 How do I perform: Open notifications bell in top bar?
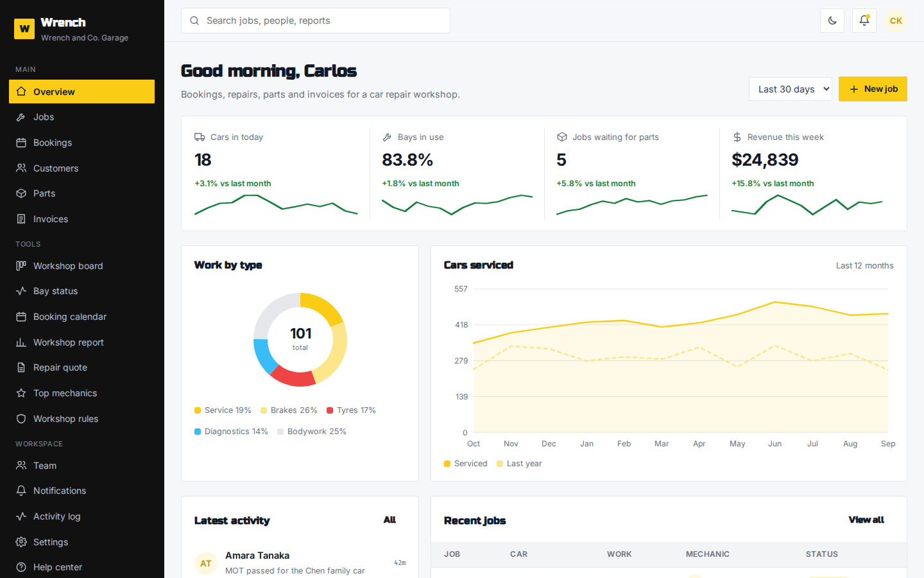[864, 21]
